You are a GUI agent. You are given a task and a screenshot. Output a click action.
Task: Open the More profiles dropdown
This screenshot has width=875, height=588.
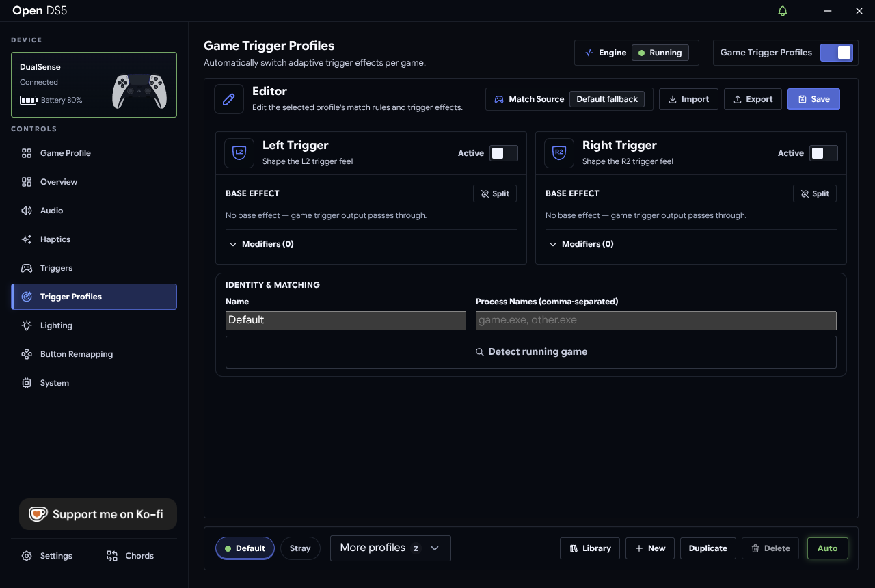click(390, 548)
